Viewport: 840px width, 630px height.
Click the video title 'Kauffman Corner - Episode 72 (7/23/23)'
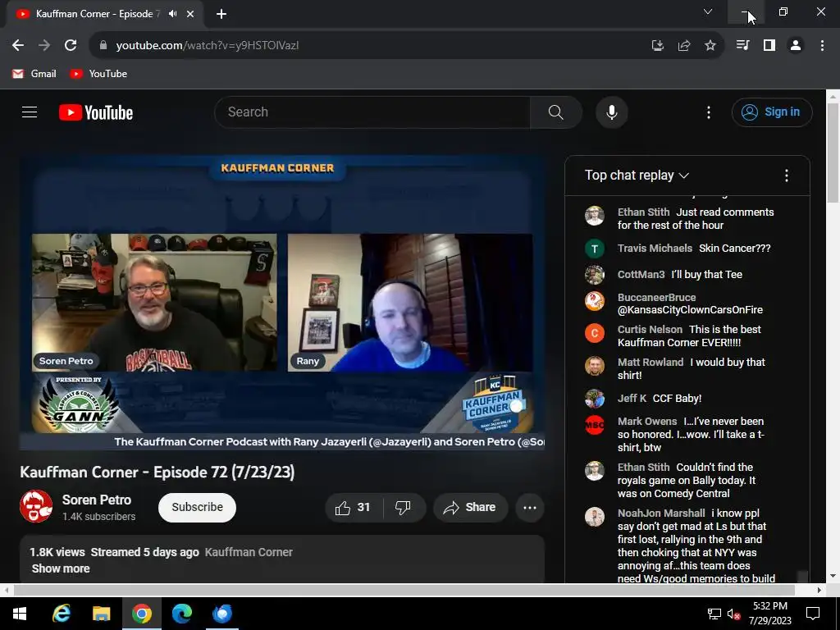[157, 472]
